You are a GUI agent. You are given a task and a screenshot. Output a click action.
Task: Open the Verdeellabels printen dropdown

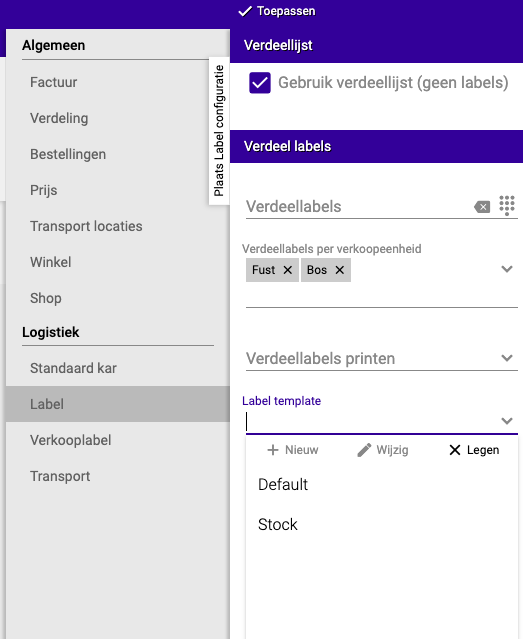click(x=382, y=359)
